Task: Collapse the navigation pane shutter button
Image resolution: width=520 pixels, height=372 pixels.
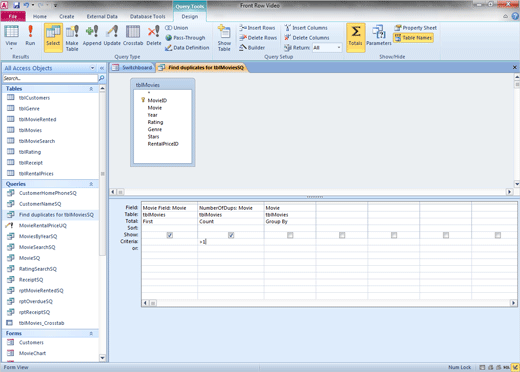Action: 102,68
